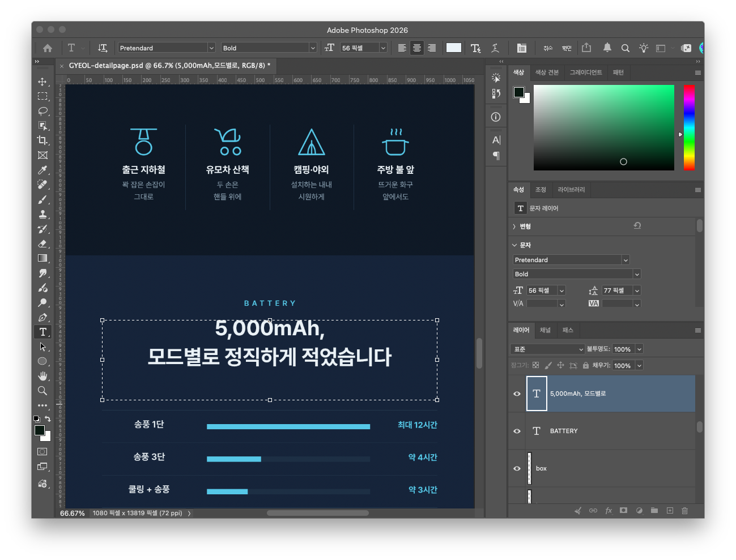
Task: Select the Pen tool
Action: click(x=42, y=317)
